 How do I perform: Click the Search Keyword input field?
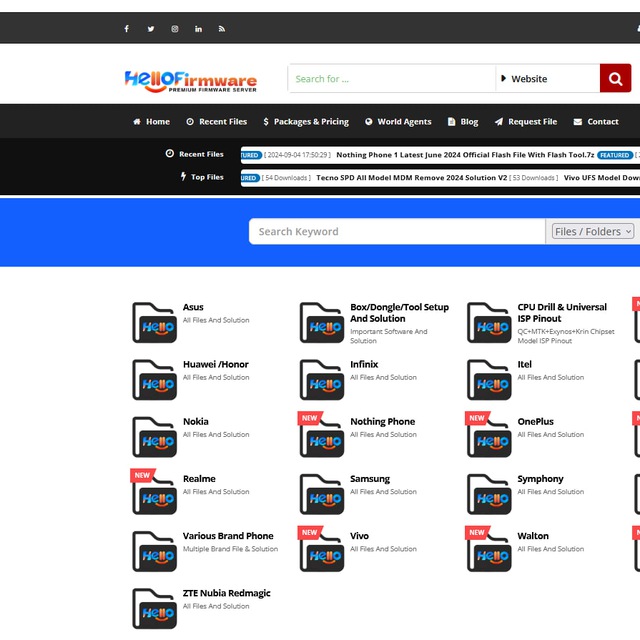click(397, 231)
